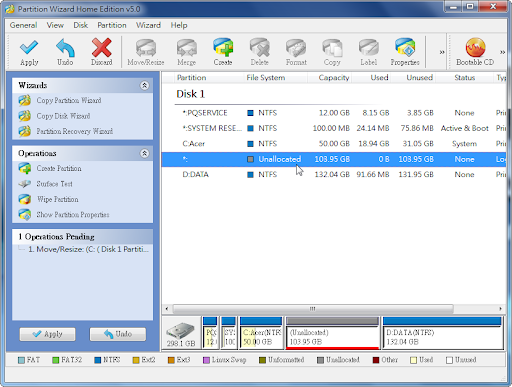Select the C:Acer partition row

coord(334,144)
